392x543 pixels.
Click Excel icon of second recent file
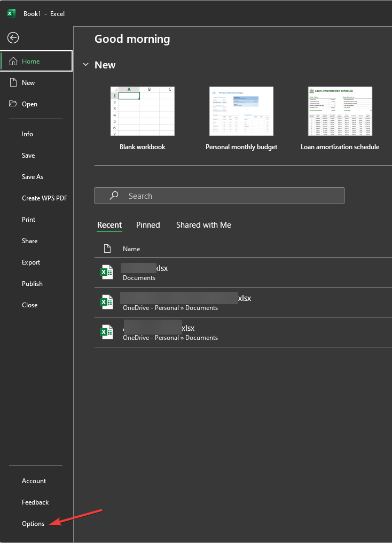(107, 302)
